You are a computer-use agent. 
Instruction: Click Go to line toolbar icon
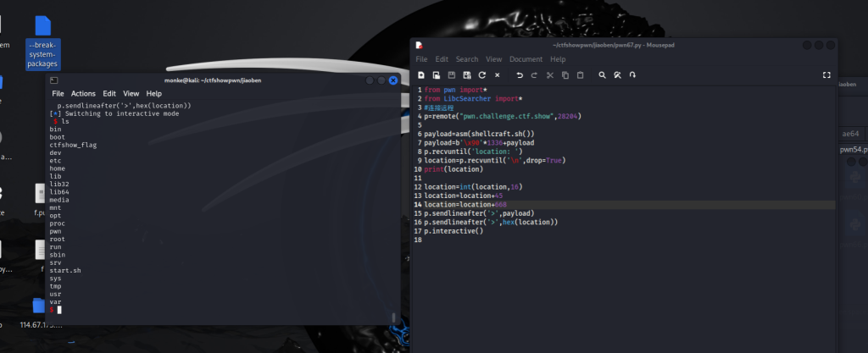[x=632, y=75]
